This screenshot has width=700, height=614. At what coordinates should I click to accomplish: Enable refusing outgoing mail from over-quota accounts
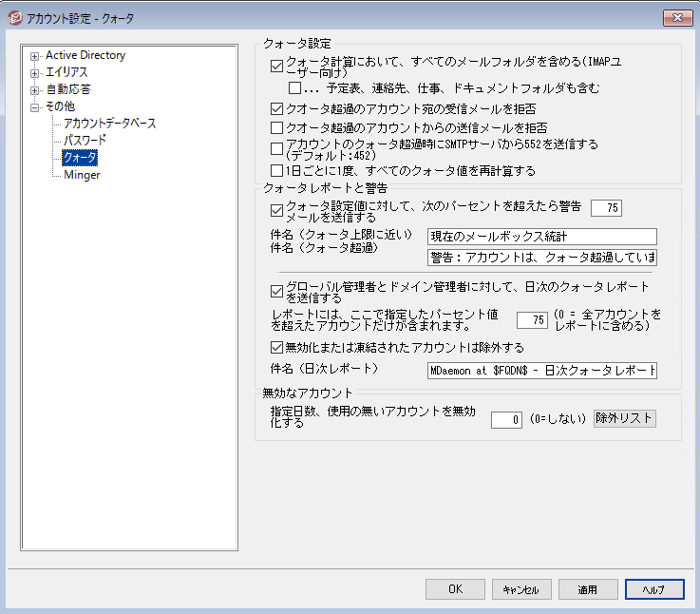coord(276,127)
